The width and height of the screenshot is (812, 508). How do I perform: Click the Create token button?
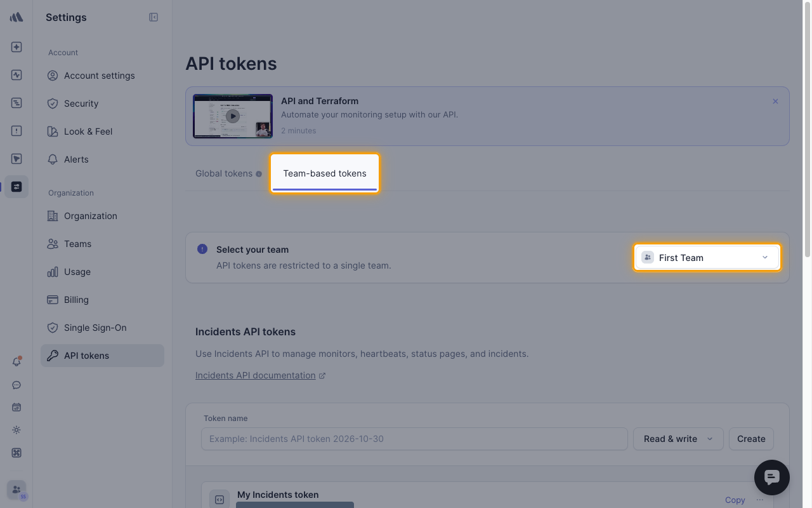[751, 439]
